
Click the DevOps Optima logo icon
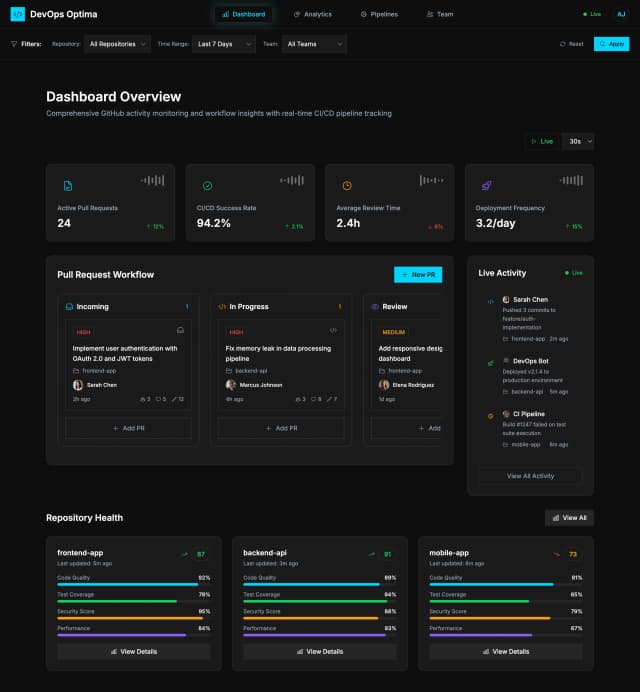pyautogui.click(x=18, y=14)
